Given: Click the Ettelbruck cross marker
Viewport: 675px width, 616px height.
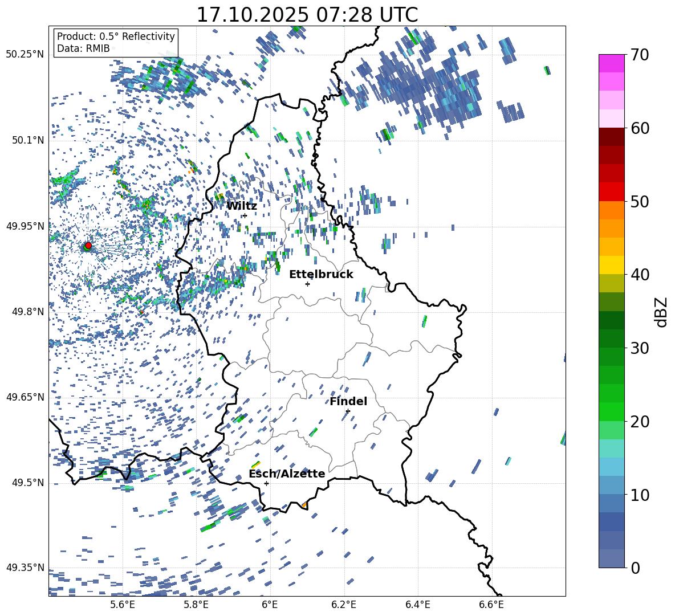Looking at the screenshot, I should tap(307, 284).
